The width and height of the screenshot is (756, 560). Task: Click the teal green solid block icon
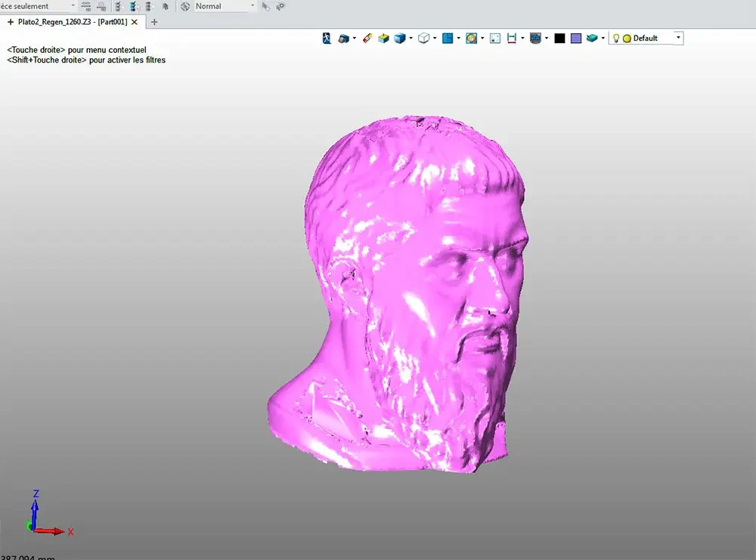pyautogui.click(x=592, y=38)
